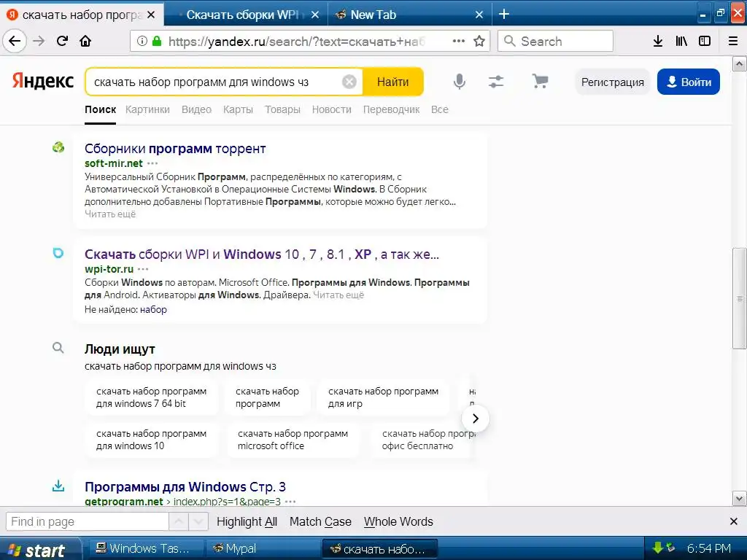Screen dimensions: 747x560
Task: Click the getprogram.net download favicon
Action: [x=58, y=486]
